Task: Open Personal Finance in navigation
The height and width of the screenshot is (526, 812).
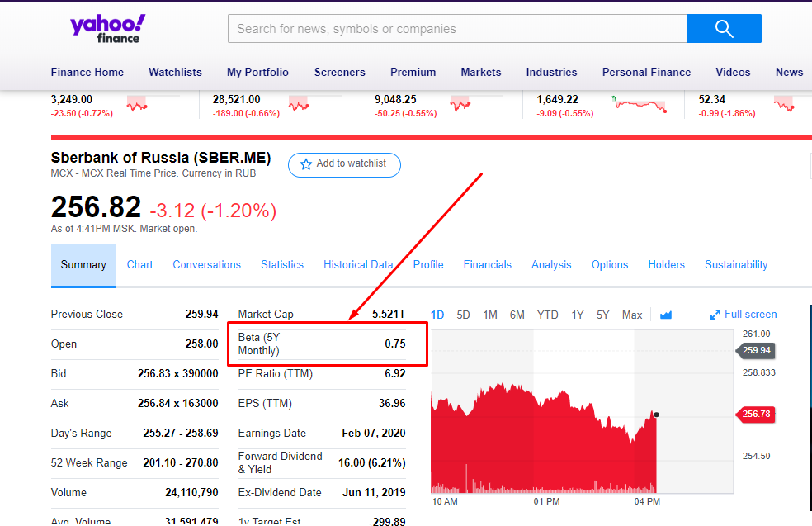Action: pyautogui.click(x=646, y=72)
